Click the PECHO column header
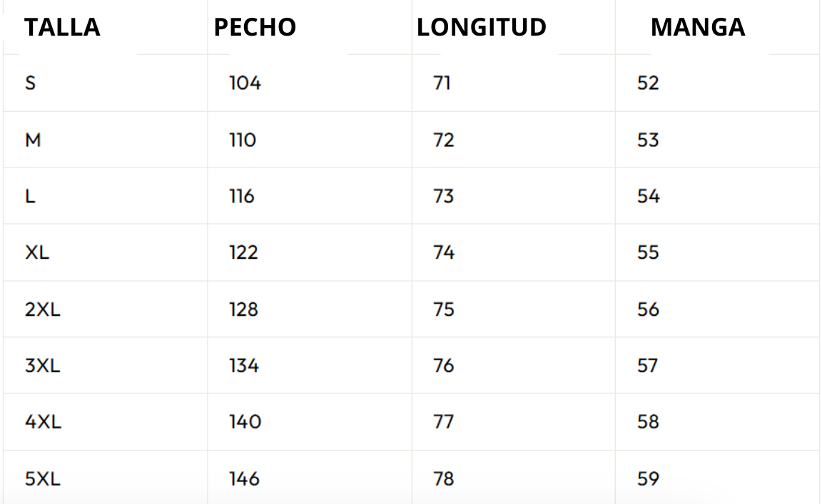822x504 pixels. 255,27
